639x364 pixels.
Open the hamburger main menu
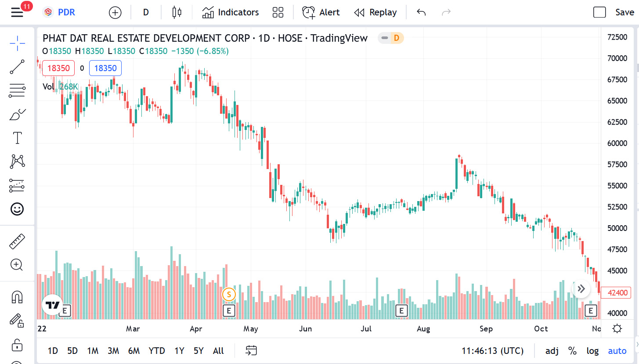17,12
